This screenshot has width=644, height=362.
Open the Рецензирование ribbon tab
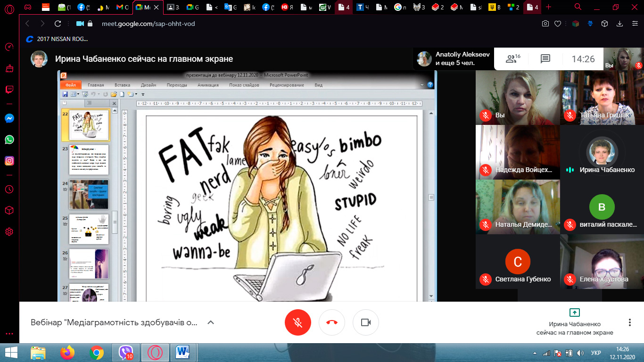(287, 85)
